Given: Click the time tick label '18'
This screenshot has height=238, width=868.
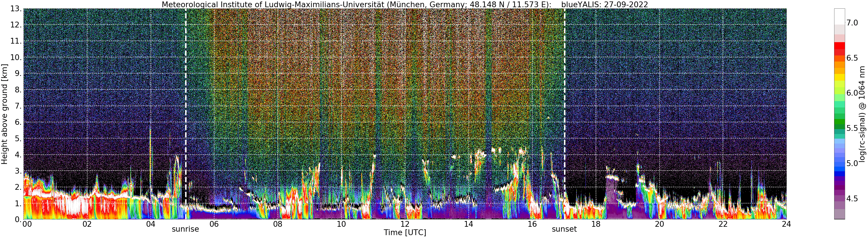Looking at the screenshot, I should (596, 224).
